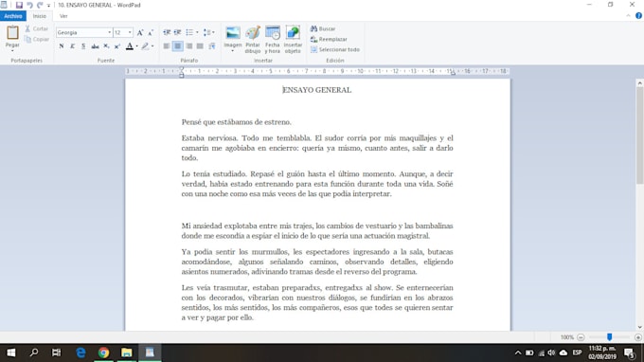Click the Reemplazar button
644x362 pixels.
point(329,39)
